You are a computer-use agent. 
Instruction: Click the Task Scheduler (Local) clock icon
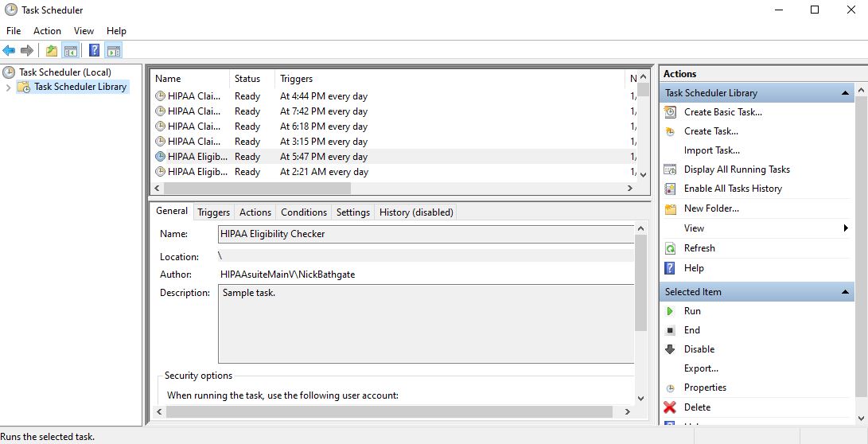tap(8, 72)
